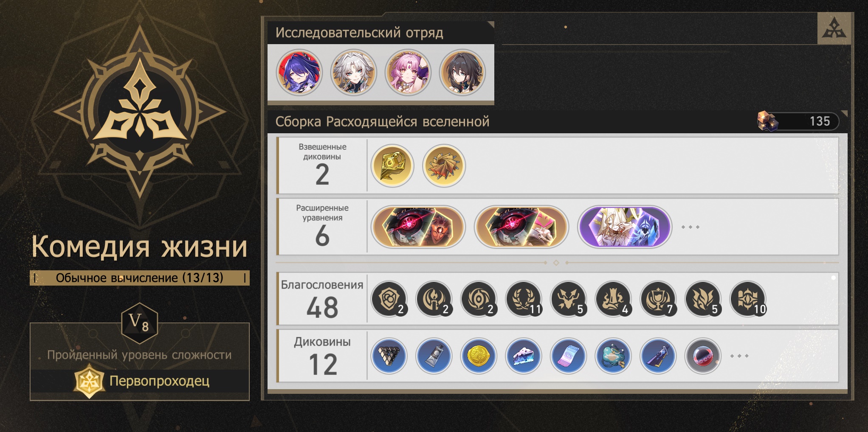Viewport: 868px width, 432px height.
Task: Select the pink-haired character portrait
Action: [408, 73]
